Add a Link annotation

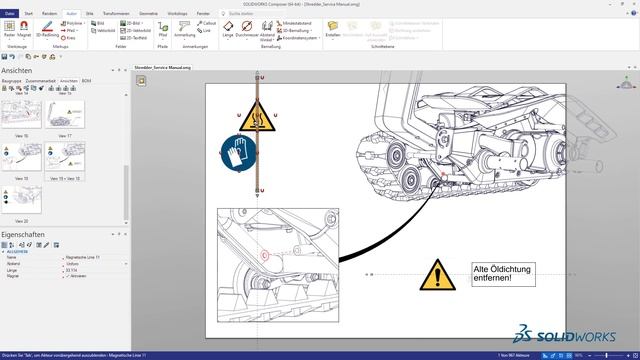coord(204,31)
